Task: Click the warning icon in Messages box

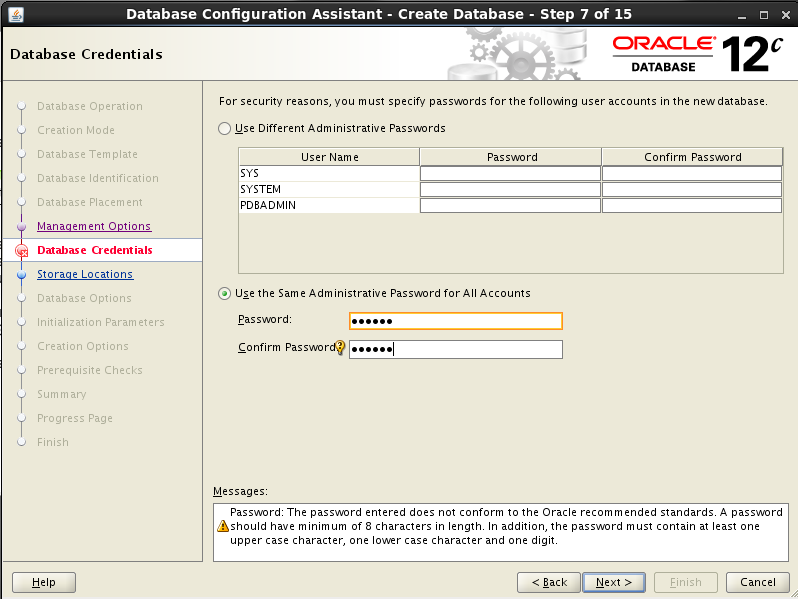Action: click(223, 526)
